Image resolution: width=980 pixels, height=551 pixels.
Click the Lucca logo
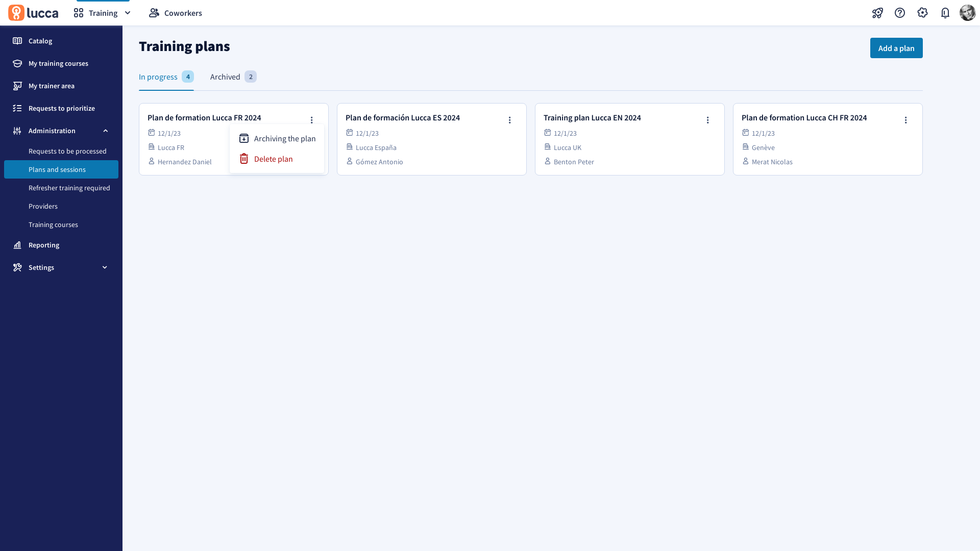tap(33, 13)
